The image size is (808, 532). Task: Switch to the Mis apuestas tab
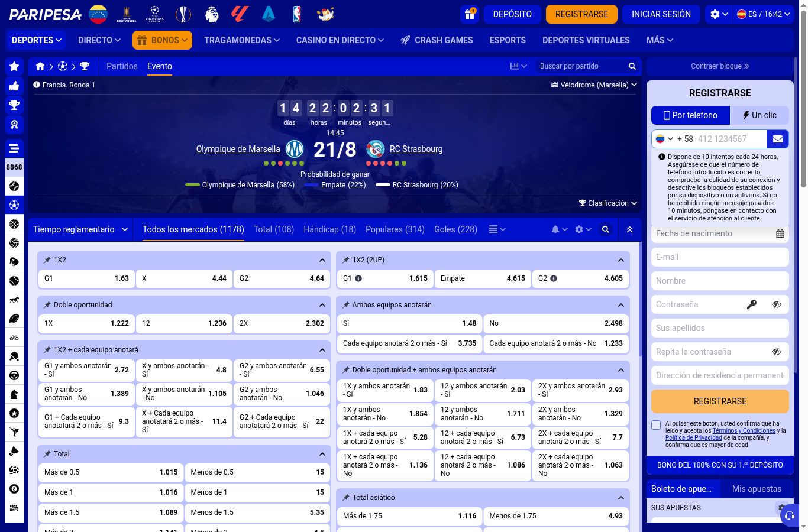757,489
